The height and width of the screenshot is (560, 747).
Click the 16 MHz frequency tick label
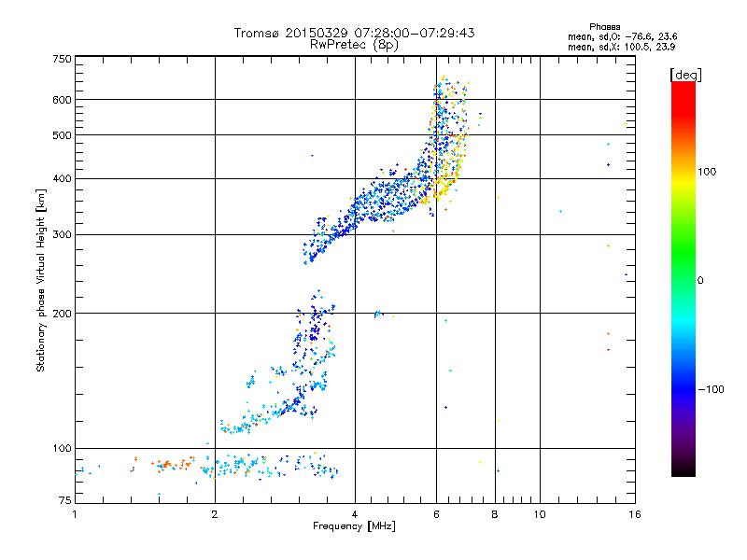tap(634, 514)
